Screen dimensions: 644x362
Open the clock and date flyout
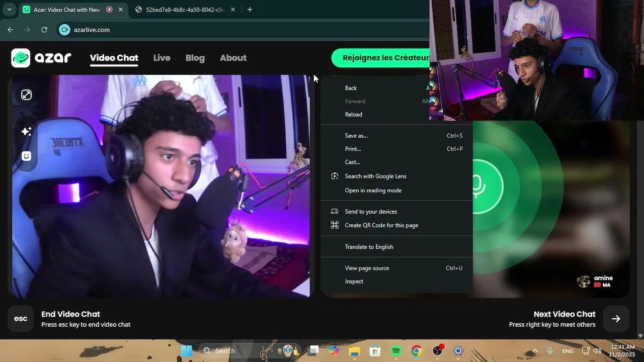623,351
